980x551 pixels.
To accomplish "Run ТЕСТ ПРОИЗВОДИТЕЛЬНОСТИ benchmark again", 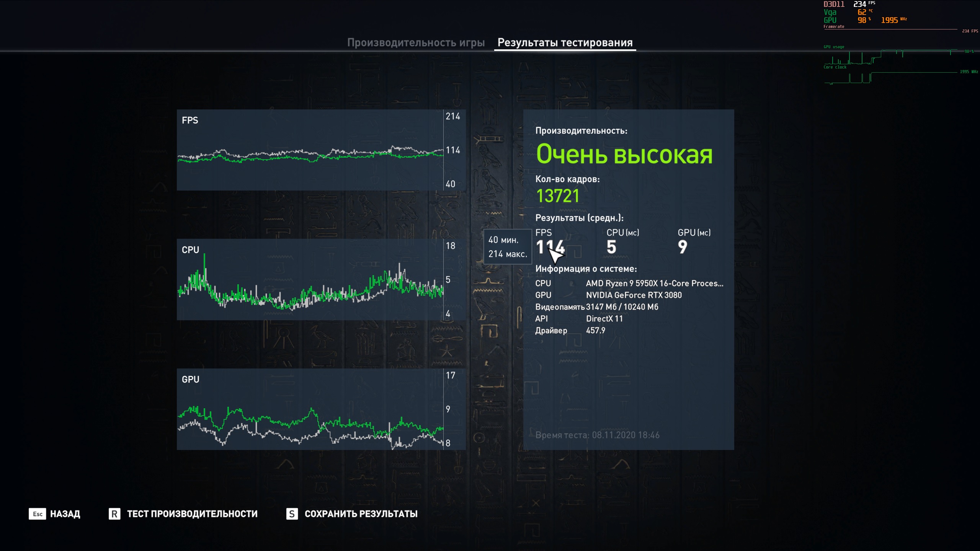I will 192,514.
